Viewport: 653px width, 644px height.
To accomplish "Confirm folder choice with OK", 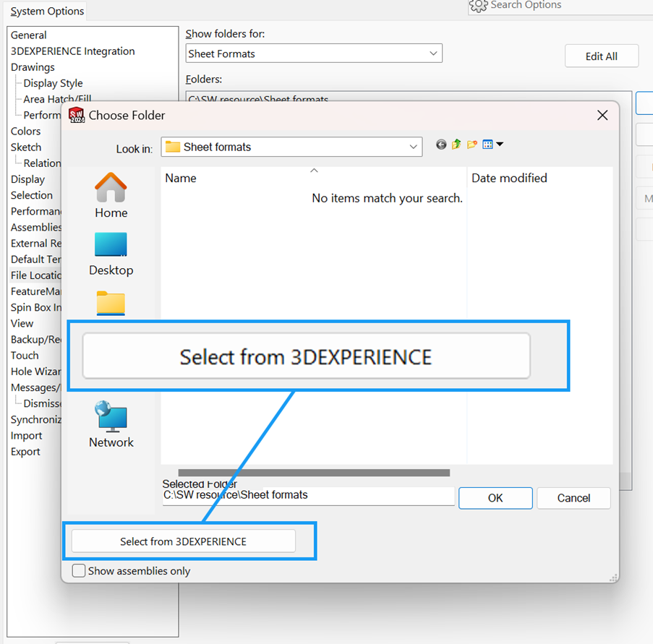I will [x=495, y=498].
